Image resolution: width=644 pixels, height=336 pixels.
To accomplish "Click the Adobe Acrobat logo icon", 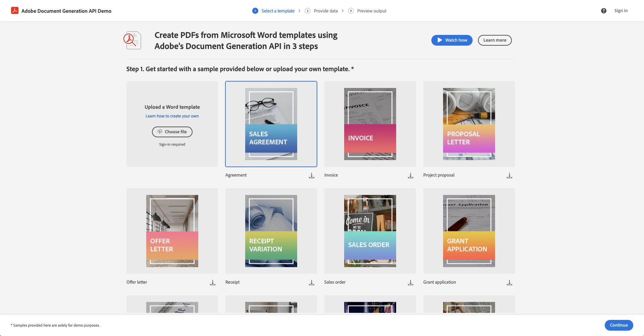I will point(15,10).
